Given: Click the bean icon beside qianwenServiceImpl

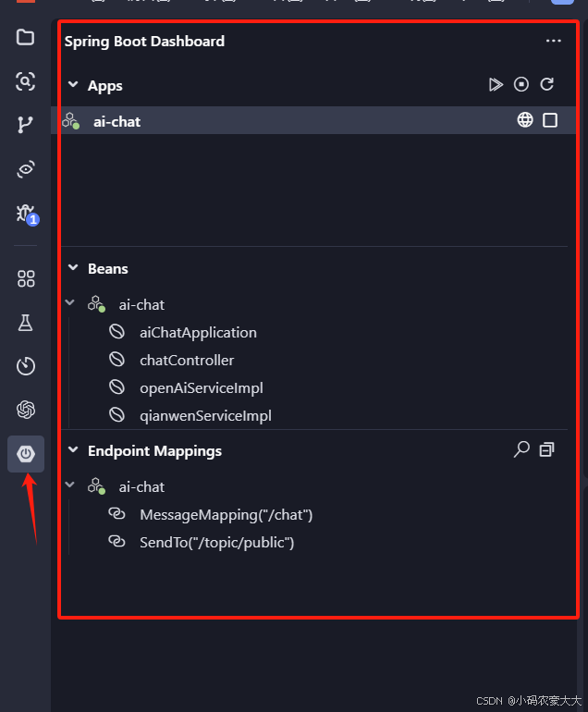Looking at the screenshot, I should pos(116,415).
